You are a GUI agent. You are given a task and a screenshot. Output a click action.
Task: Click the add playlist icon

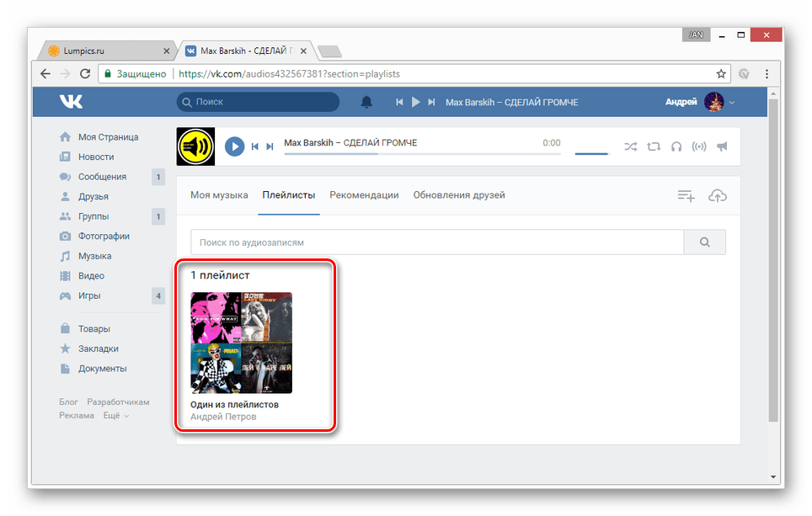(x=686, y=195)
